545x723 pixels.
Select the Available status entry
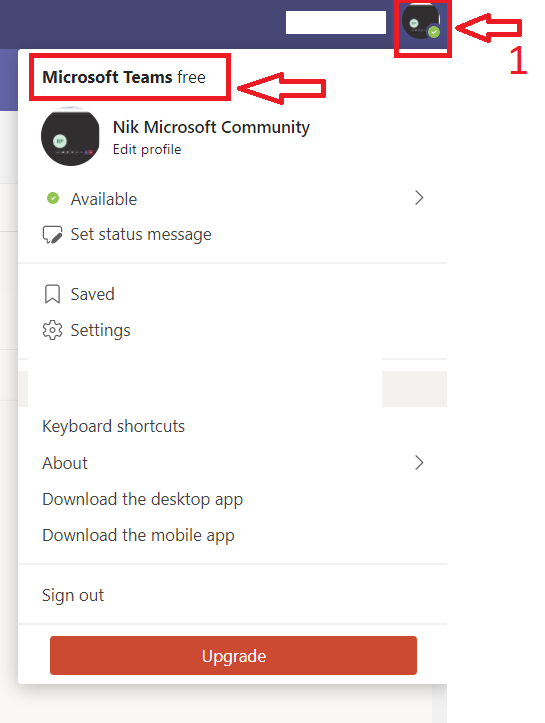[233, 199]
